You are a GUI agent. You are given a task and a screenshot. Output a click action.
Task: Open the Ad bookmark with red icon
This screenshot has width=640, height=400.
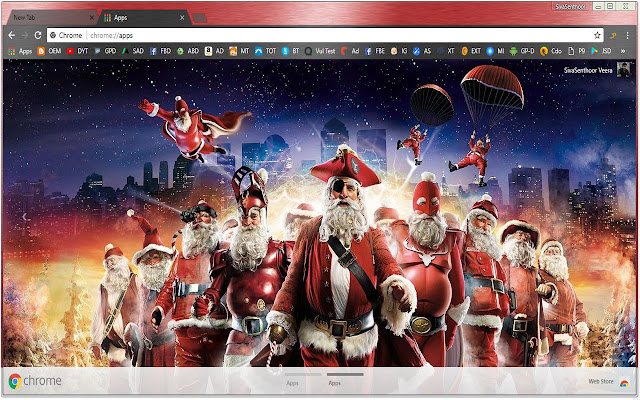pyautogui.click(x=350, y=51)
